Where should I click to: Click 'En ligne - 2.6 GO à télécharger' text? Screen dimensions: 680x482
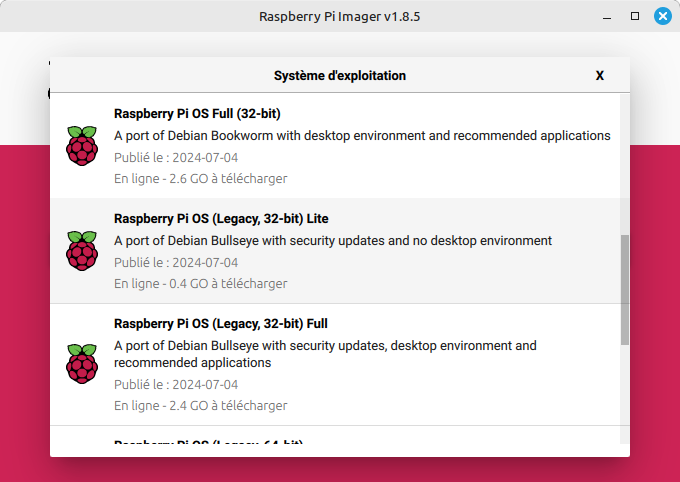point(201,179)
